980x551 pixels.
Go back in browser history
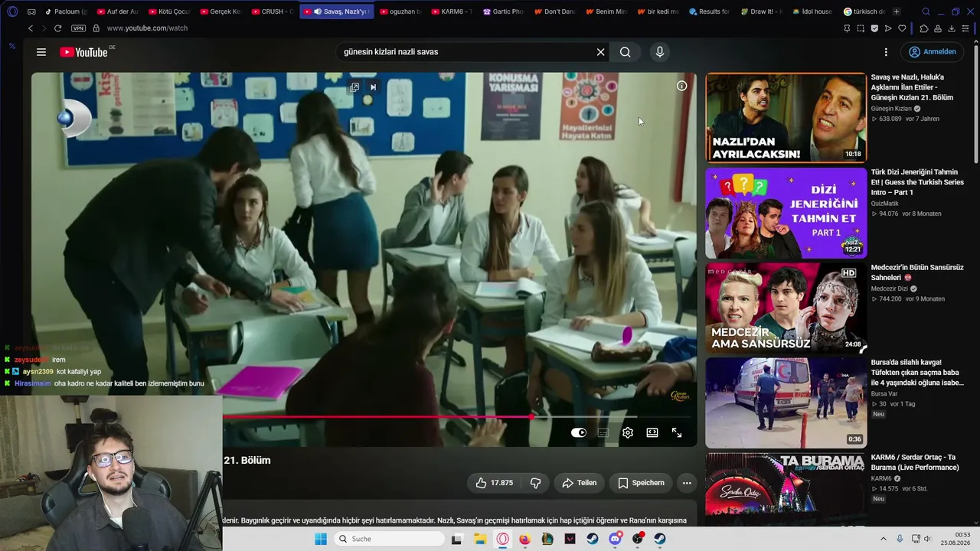pyautogui.click(x=31, y=28)
